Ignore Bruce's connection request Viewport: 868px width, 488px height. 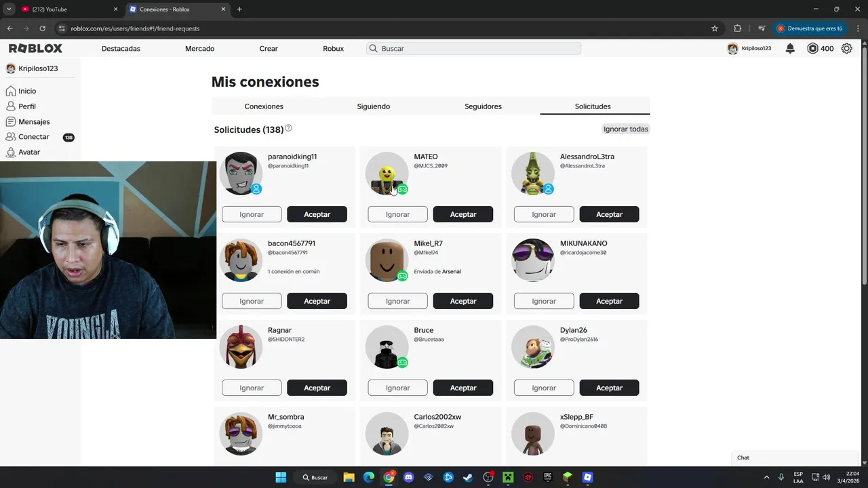click(x=397, y=388)
